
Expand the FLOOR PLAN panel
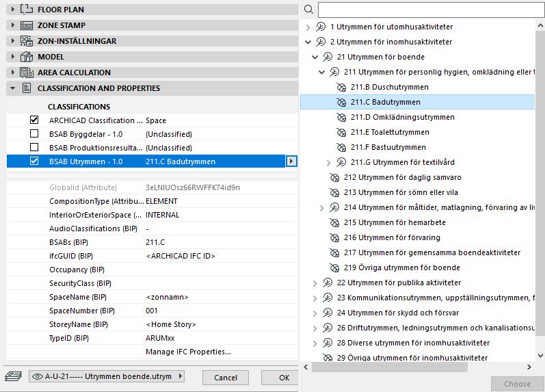click(13, 10)
